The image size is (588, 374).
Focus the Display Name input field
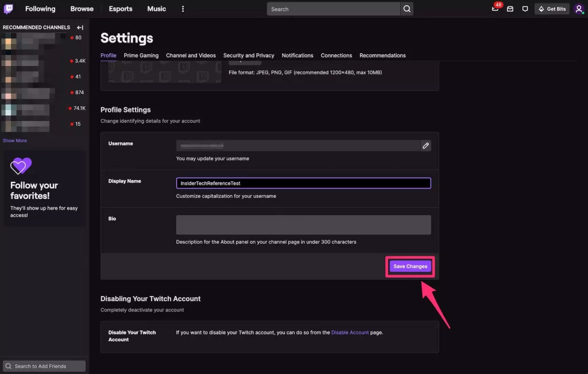pos(303,183)
